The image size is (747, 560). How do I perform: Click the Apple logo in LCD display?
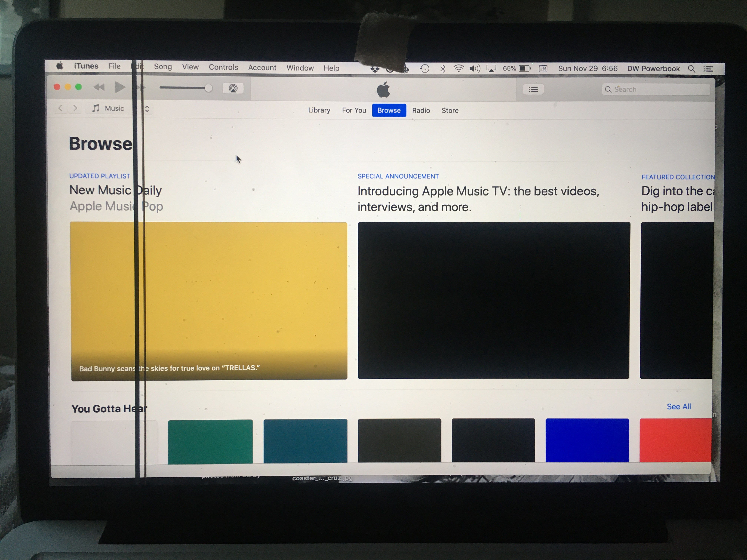pyautogui.click(x=384, y=89)
